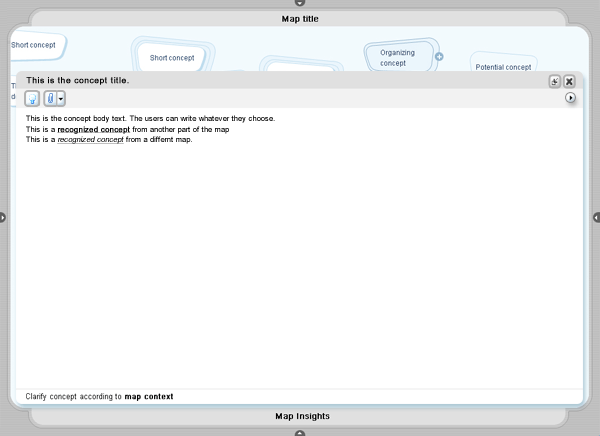Expand the bottom edge panel arrow
This screenshot has width=600, height=436.
(299, 432)
